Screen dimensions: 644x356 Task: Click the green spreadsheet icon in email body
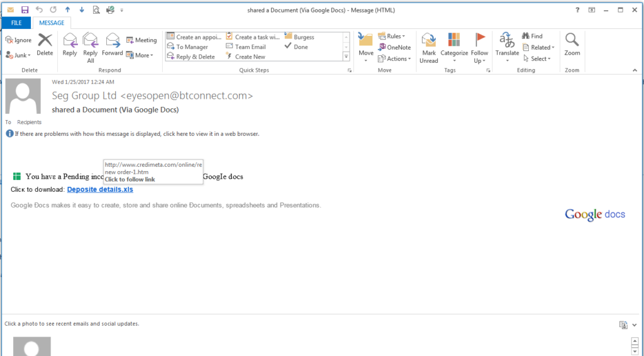(x=17, y=177)
